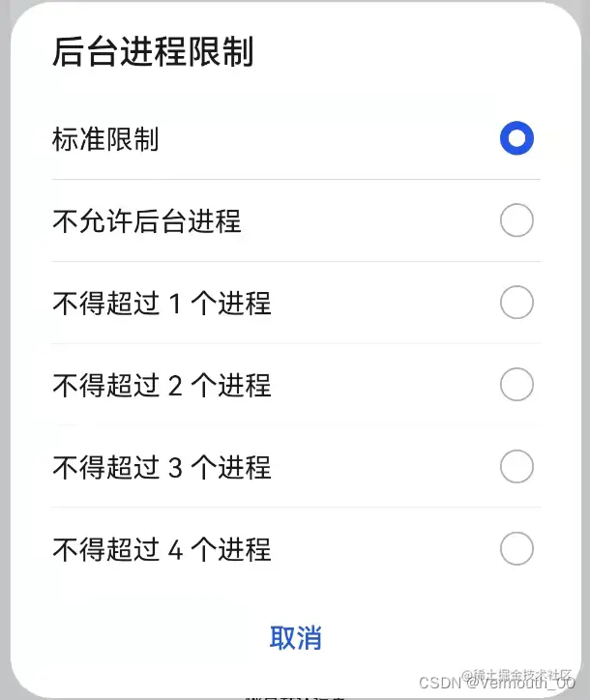This screenshot has width=590, height=700.
Task: Pick the 不得超过 2 个进程 radio circle
Action: [x=516, y=385]
